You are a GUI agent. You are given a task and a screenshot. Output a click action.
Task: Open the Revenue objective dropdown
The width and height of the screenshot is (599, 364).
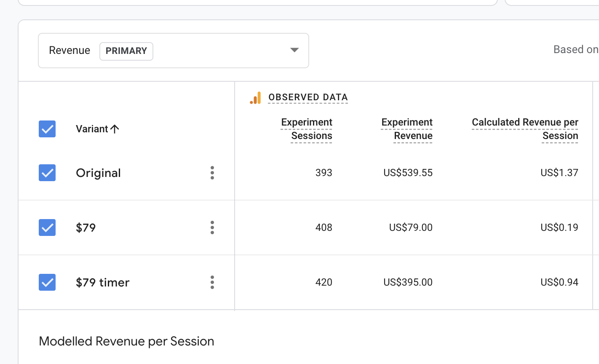(x=174, y=51)
